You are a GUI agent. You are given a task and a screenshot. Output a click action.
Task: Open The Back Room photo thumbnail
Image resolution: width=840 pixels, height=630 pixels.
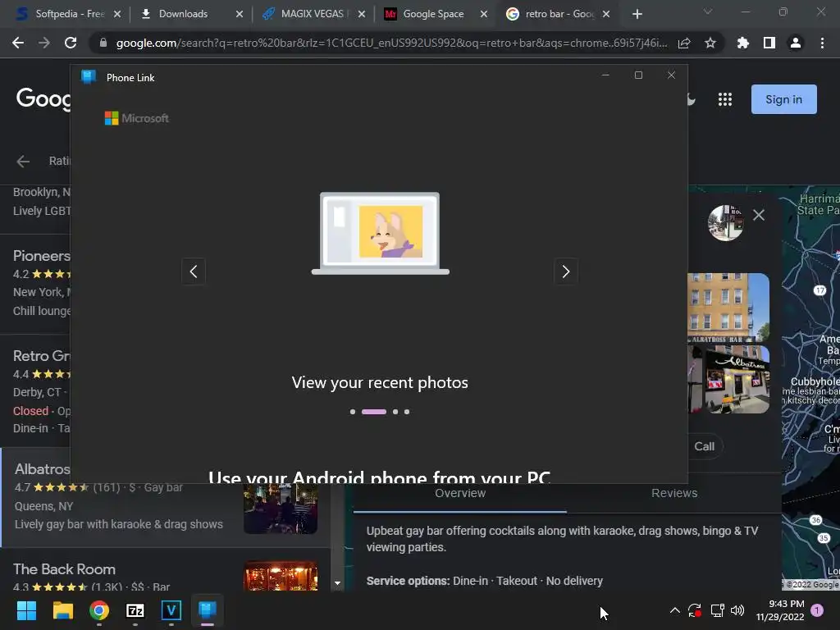281,576
